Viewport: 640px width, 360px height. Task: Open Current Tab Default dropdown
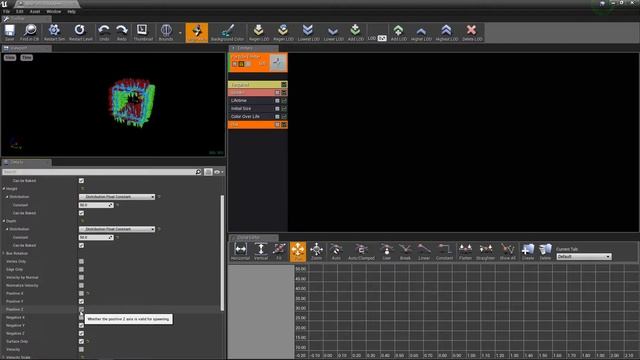coord(584,257)
